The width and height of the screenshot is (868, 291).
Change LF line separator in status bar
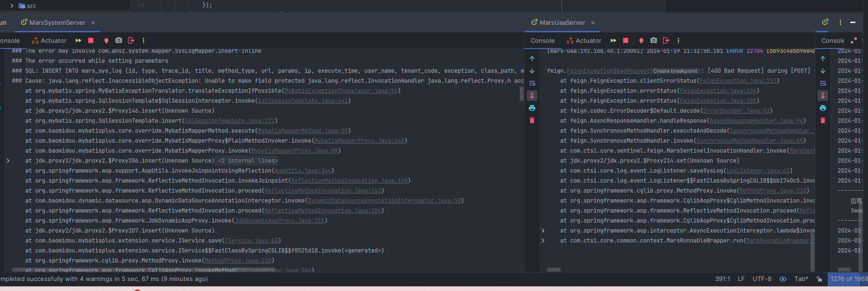click(741, 279)
